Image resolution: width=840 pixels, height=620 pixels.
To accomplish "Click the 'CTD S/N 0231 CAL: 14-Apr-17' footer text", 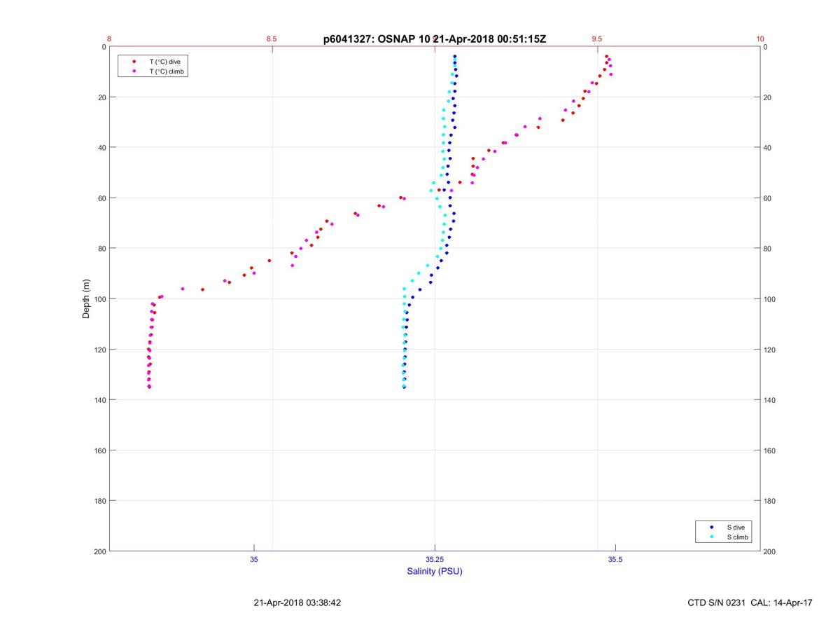I will pos(750,602).
